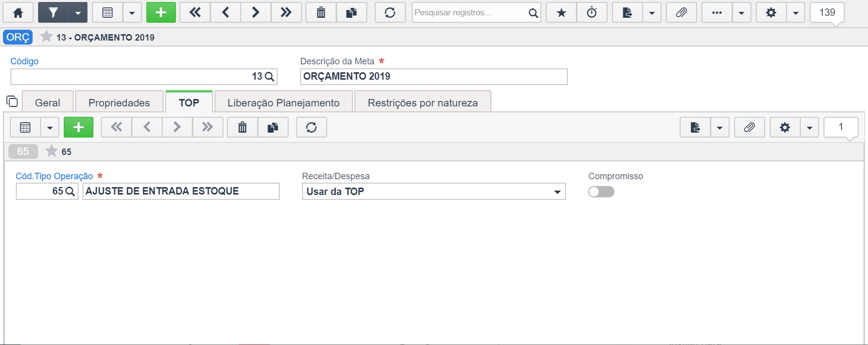This screenshot has height=345, width=868.
Task: Open favorites star in top toolbar
Action: pyautogui.click(x=562, y=13)
